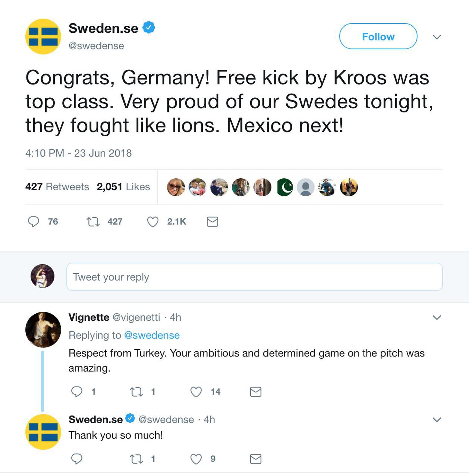
Task: Like the main tweet with heart icon
Action: click(x=153, y=222)
